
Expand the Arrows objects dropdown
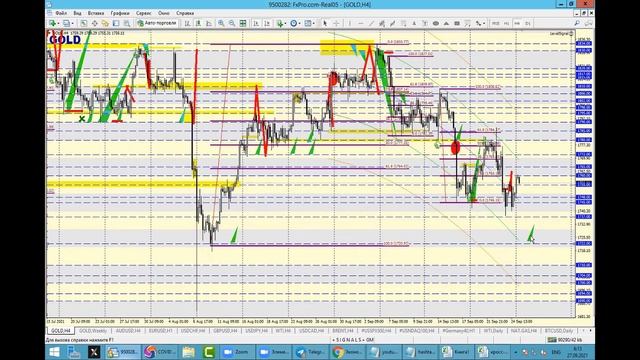[x=484, y=23]
